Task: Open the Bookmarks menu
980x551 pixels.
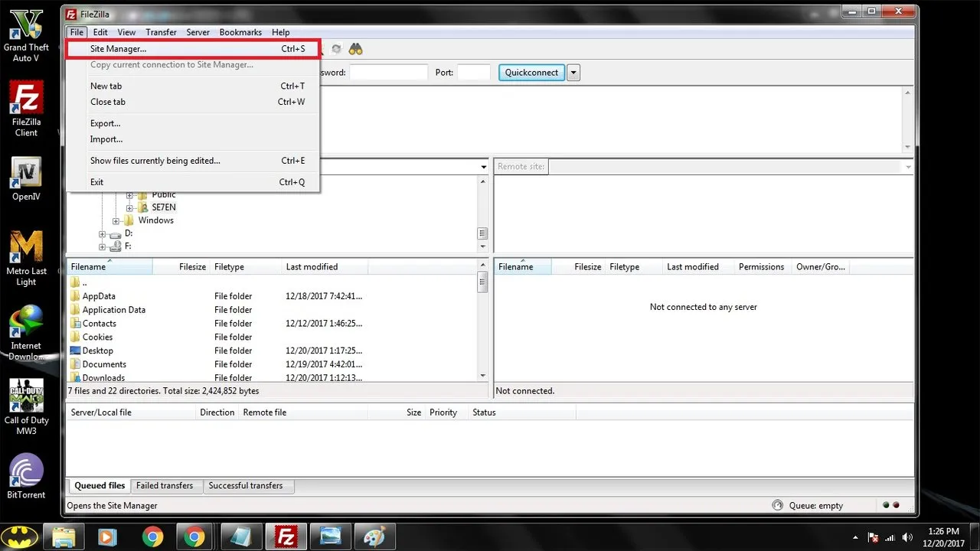Action: pos(240,32)
